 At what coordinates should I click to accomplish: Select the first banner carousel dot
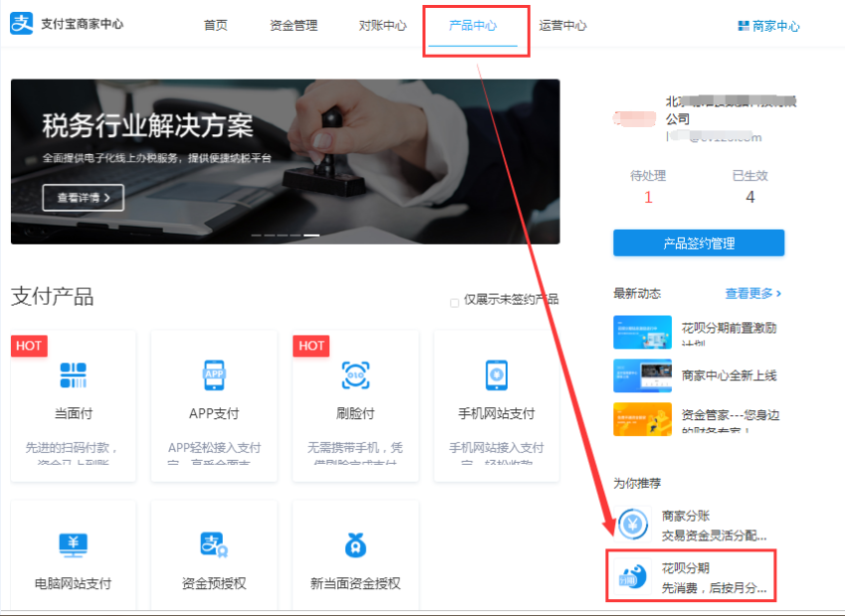(256, 235)
